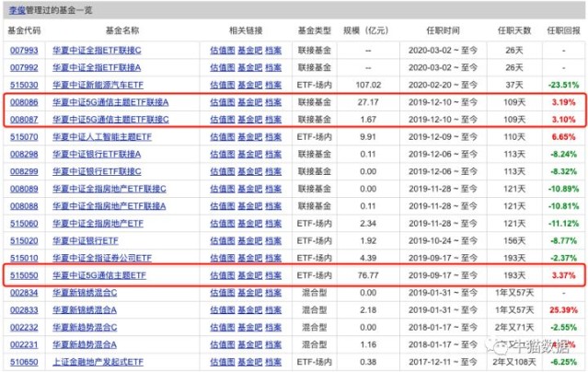This screenshot has width=588, height=372.
Task: Open fund code 008089 link
Action: click(x=24, y=189)
